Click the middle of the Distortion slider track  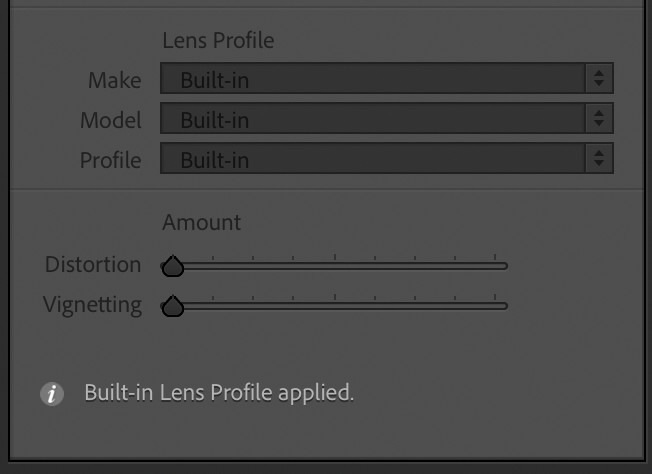(x=336, y=266)
